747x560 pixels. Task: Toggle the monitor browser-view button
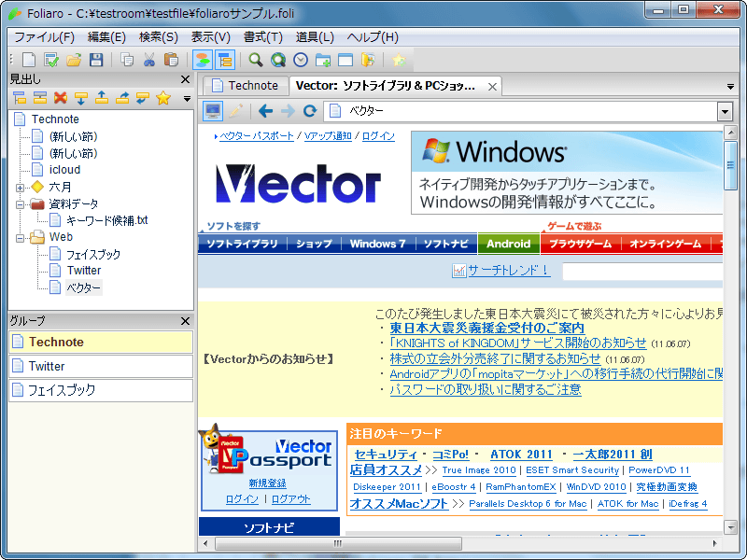213,111
